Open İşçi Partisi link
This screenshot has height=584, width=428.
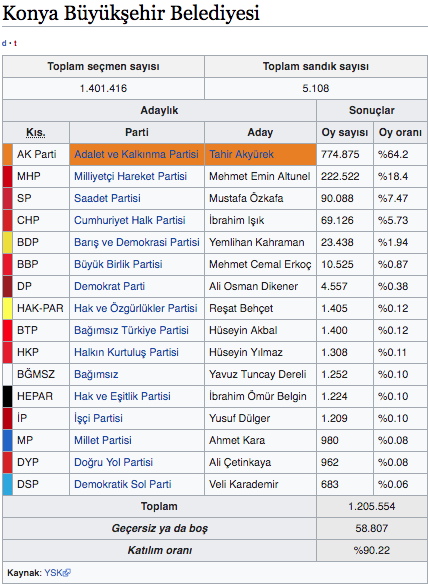[98, 418]
